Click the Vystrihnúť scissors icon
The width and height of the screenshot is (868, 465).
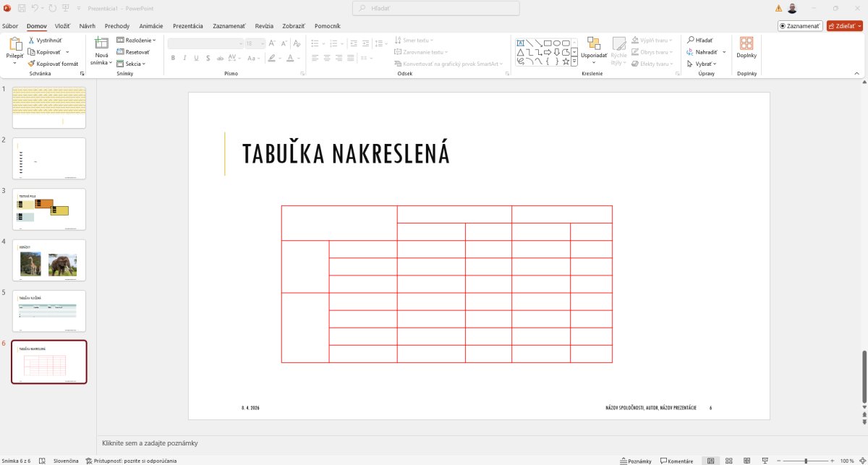[32, 40]
